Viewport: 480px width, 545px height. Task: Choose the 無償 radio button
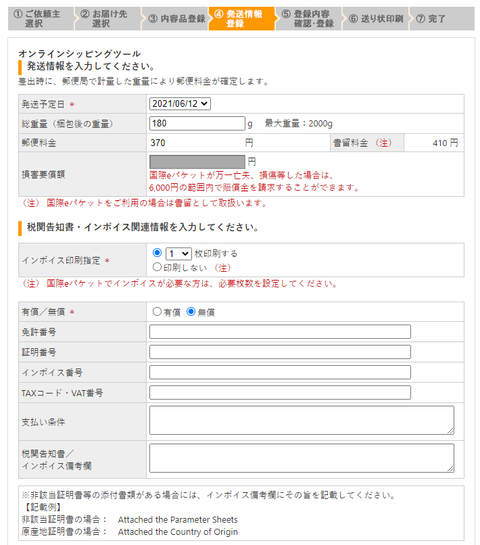(x=191, y=312)
